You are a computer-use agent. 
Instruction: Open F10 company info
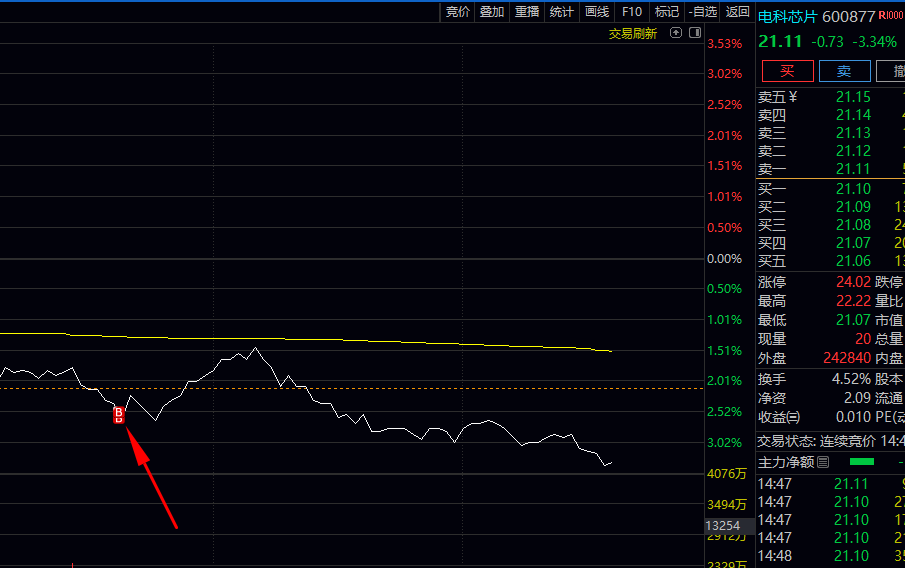click(x=632, y=12)
